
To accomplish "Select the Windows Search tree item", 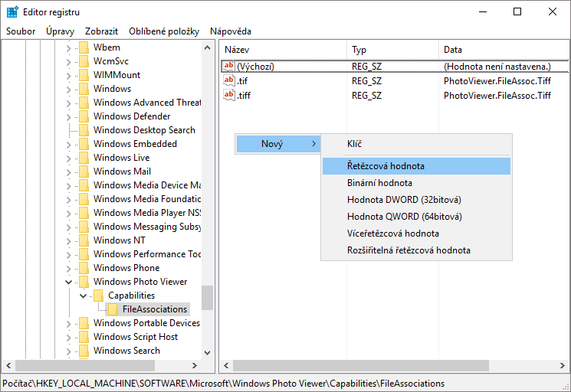I will point(126,351).
